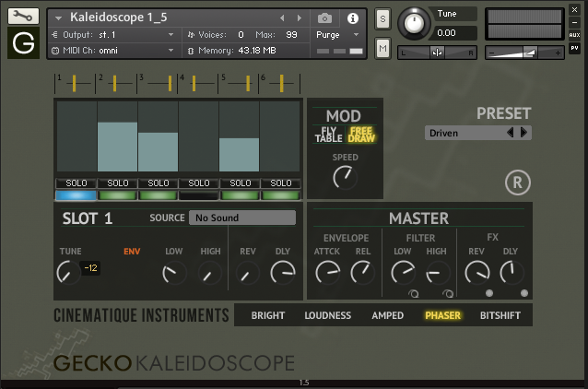Switch mod mode to FREE DRAW
Image resolution: width=588 pixels, height=389 pixels.
[361, 135]
